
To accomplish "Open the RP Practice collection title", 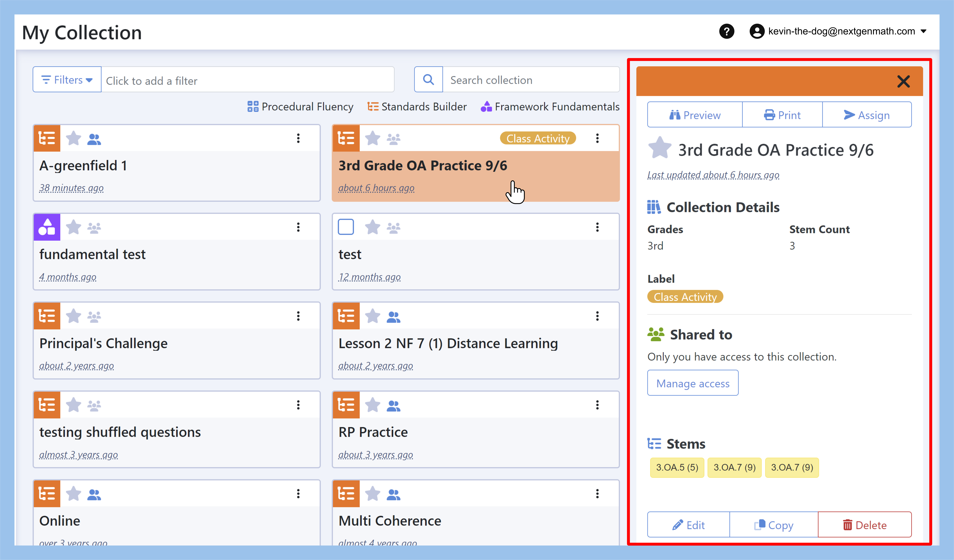I will tap(373, 432).
